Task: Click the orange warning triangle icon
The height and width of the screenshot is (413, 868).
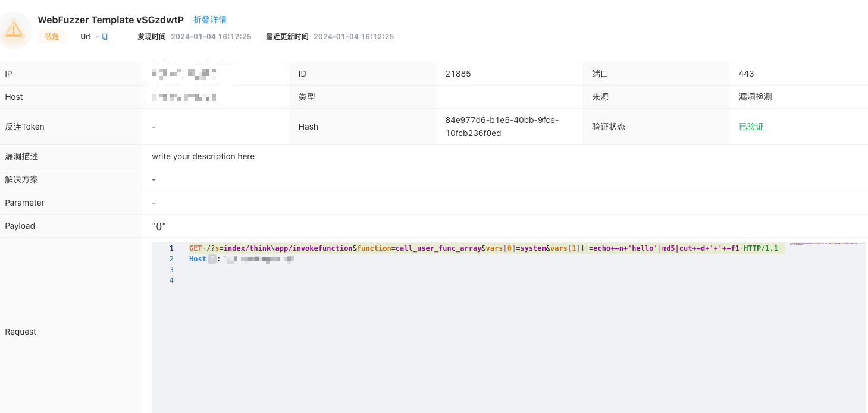Action: pyautogui.click(x=14, y=29)
